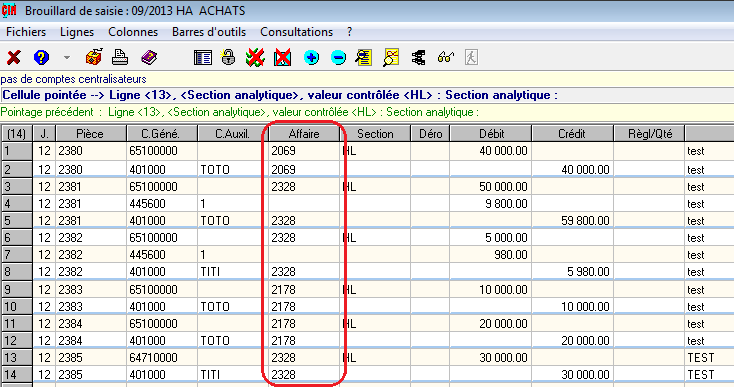Click the 2178 Affaire cell in row 12
The width and height of the screenshot is (734, 387).
tap(304, 340)
